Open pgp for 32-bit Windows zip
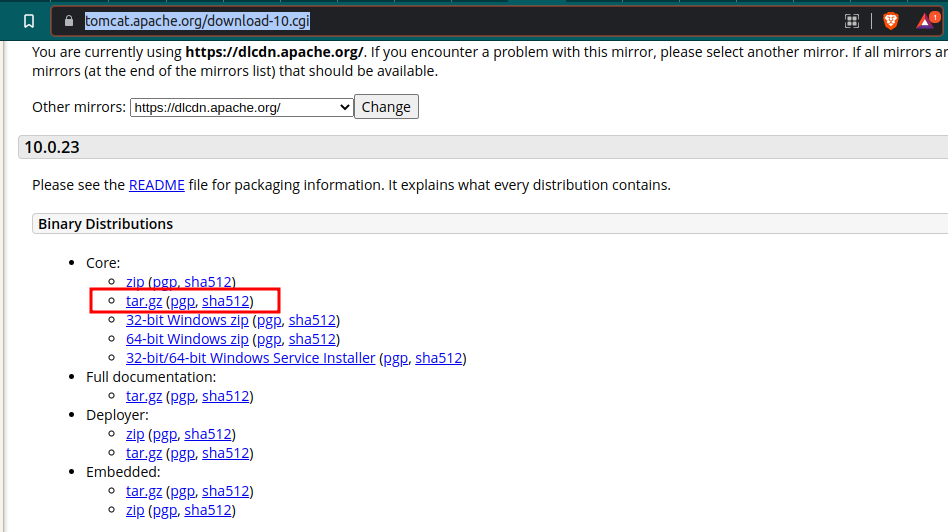 [x=270, y=320]
